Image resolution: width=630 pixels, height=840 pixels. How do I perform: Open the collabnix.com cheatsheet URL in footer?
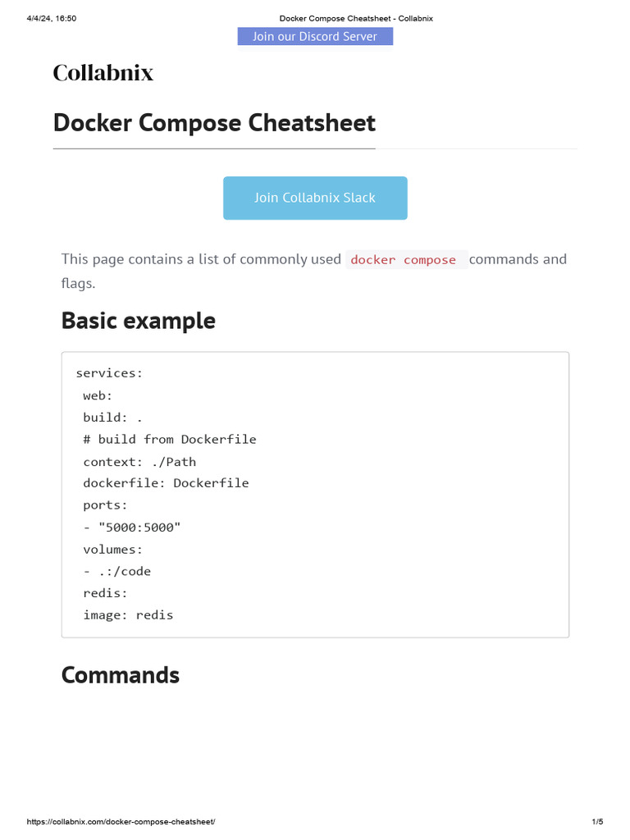tap(121, 822)
